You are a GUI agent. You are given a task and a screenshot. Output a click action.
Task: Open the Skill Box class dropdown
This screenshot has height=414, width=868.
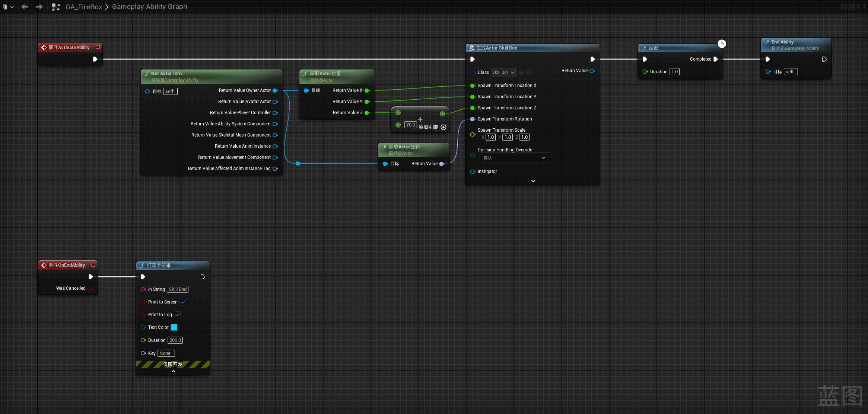pos(503,73)
